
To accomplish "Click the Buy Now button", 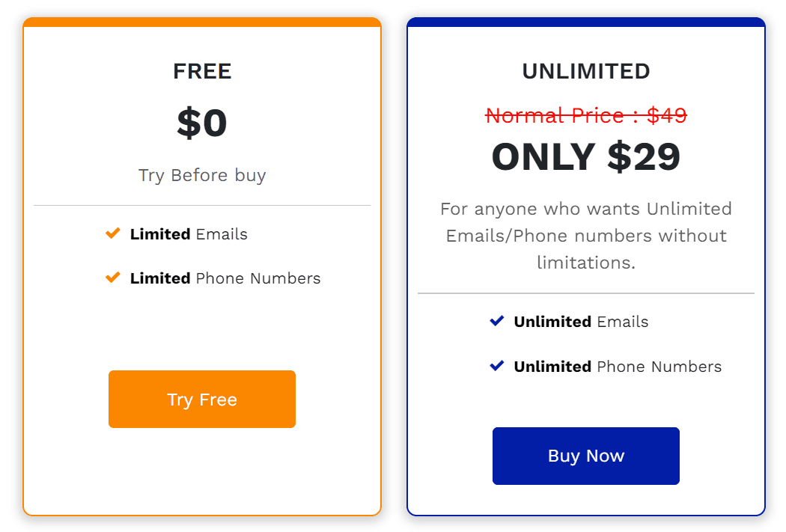I will tap(585, 456).
